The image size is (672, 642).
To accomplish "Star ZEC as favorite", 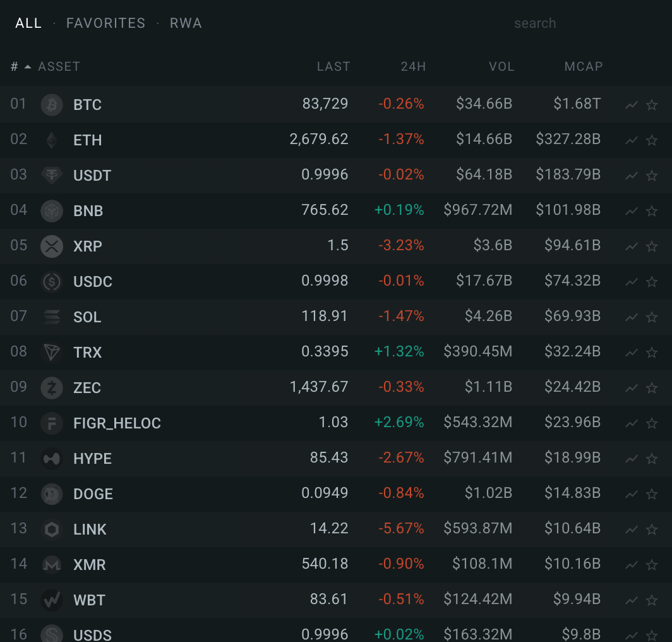I will pyautogui.click(x=651, y=388).
